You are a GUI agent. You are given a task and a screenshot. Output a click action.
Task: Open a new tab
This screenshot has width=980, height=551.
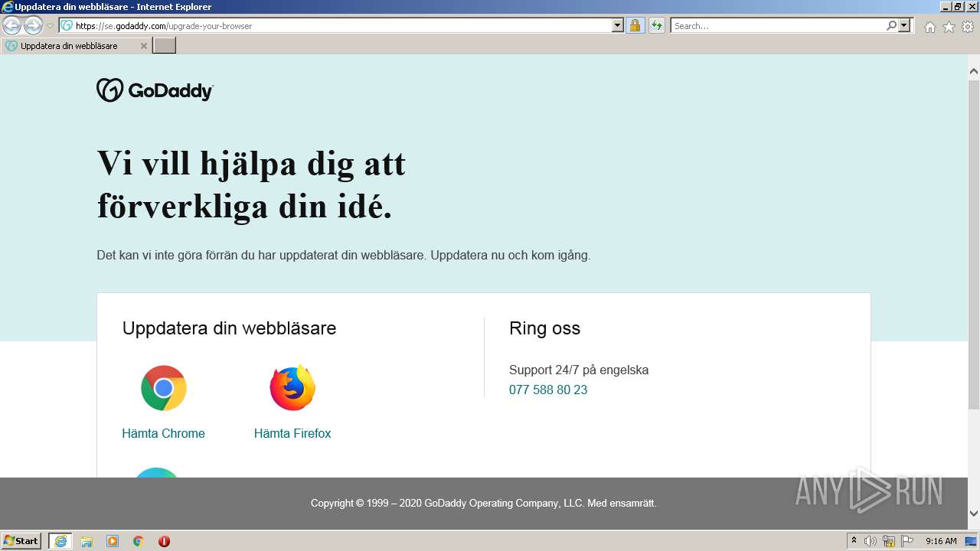click(165, 46)
